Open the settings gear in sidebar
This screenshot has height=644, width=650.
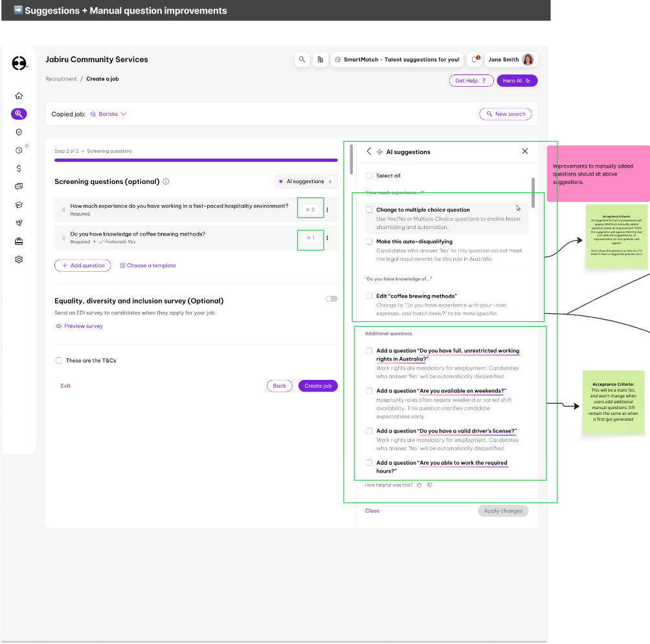pos(19,260)
